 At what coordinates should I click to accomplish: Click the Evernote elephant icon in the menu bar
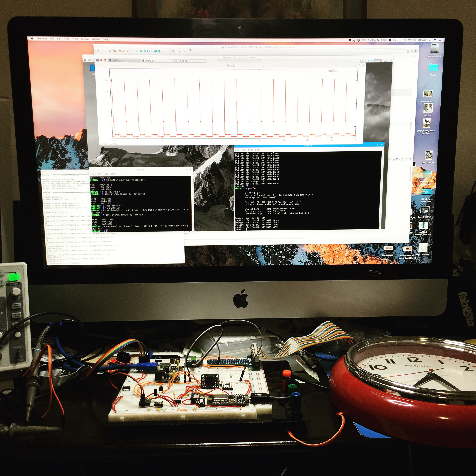point(350,40)
